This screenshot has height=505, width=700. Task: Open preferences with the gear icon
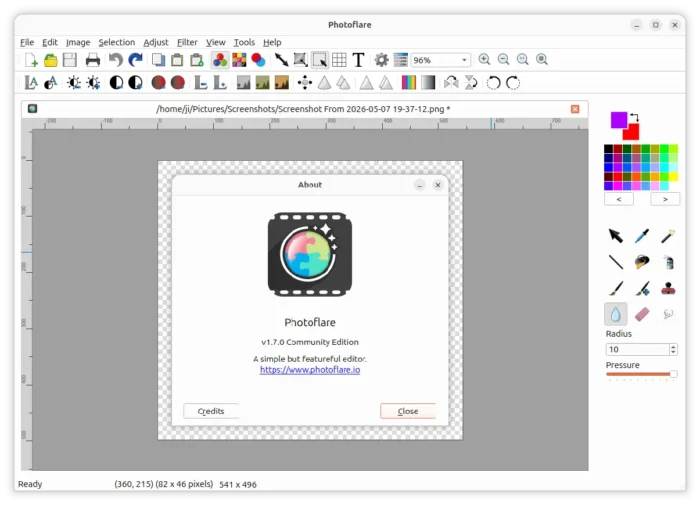click(x=381, y=60)
